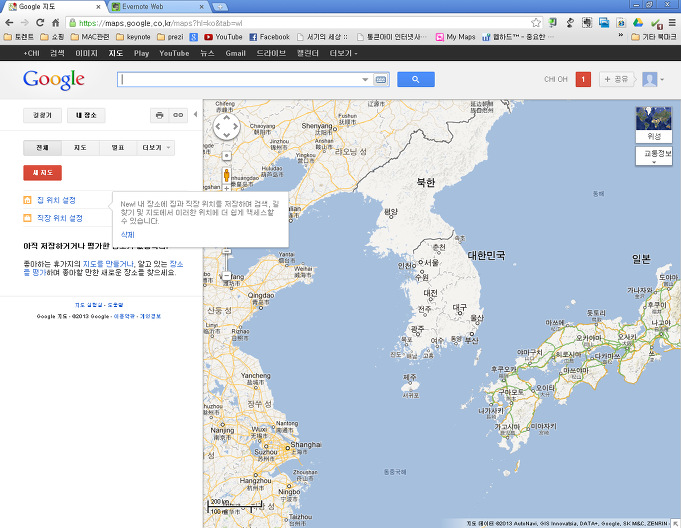This screenshot has height=528, width=681.
Task: Zoom out with the minus button
Action: pos(226,276)
